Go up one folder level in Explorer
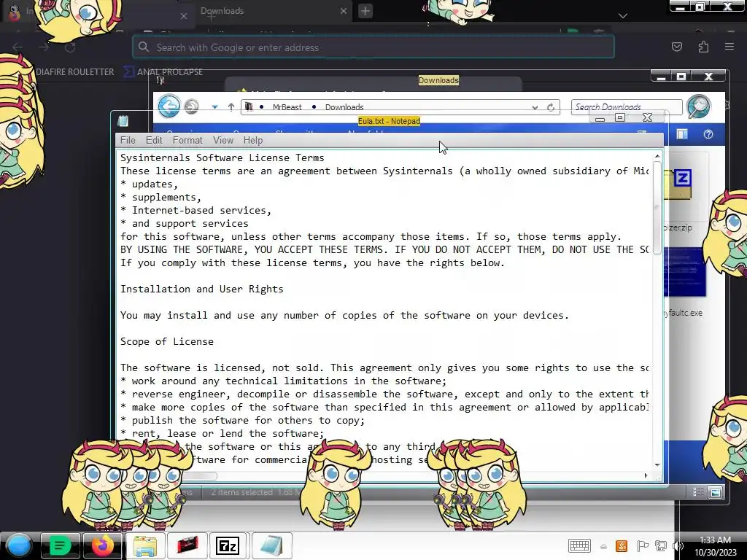The image size is (747, 560). point(231,107)
